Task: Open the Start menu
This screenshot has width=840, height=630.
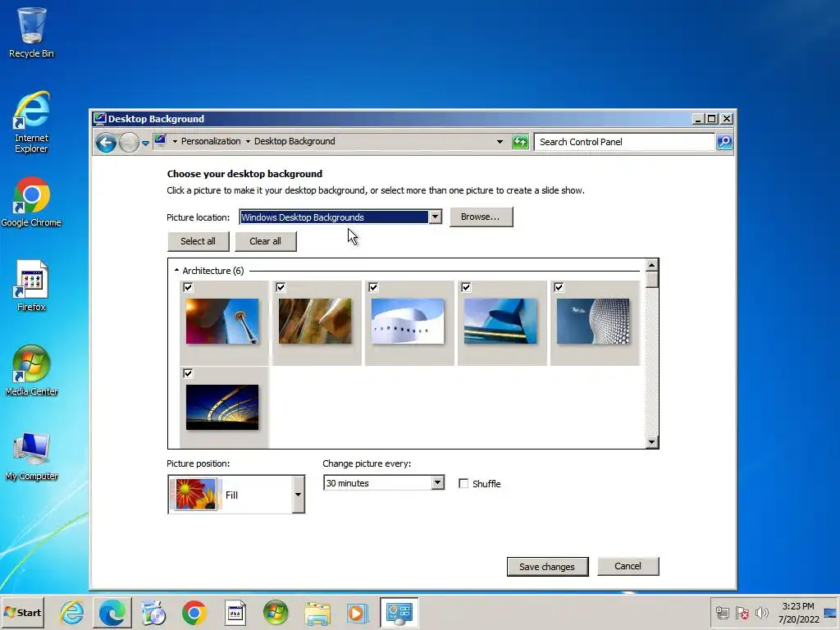Action: (x=22, y=612)
